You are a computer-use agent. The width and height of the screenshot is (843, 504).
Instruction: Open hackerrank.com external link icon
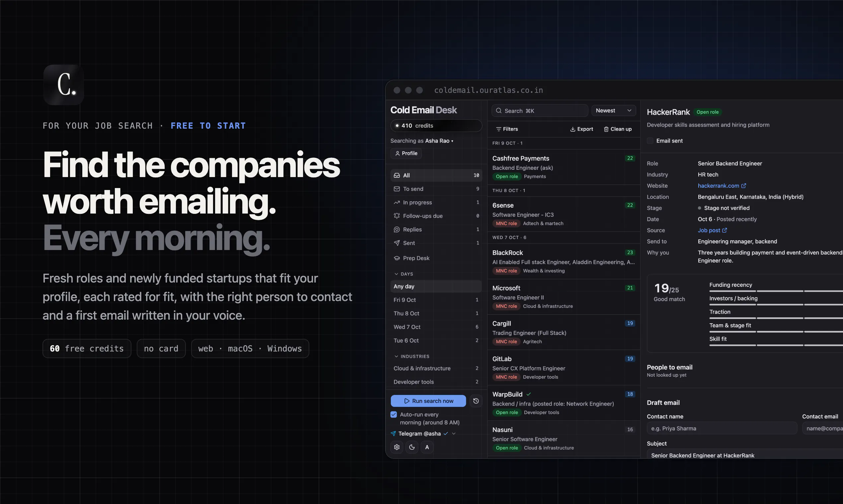click(744, 186)
